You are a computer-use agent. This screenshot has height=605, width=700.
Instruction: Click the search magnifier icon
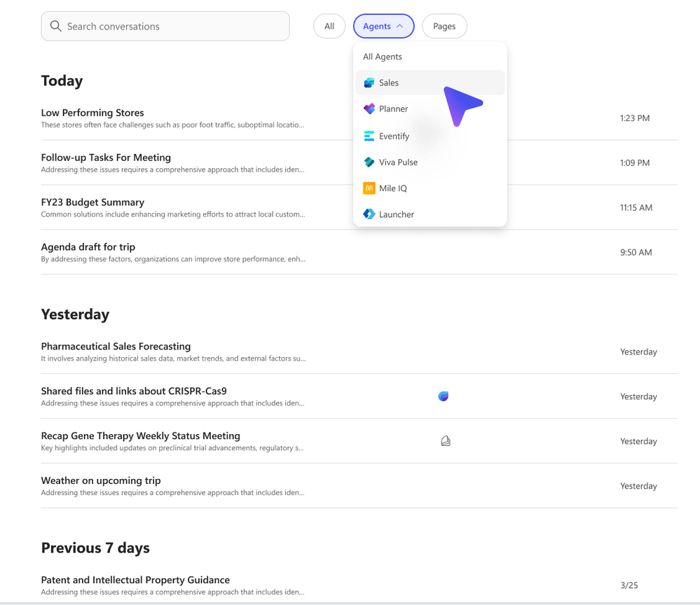[x=56, y=27]
